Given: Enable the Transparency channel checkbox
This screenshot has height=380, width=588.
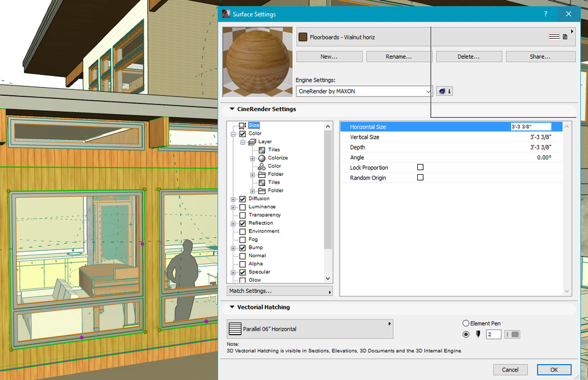Looking at the screenshot, I should tap(242, 215).
